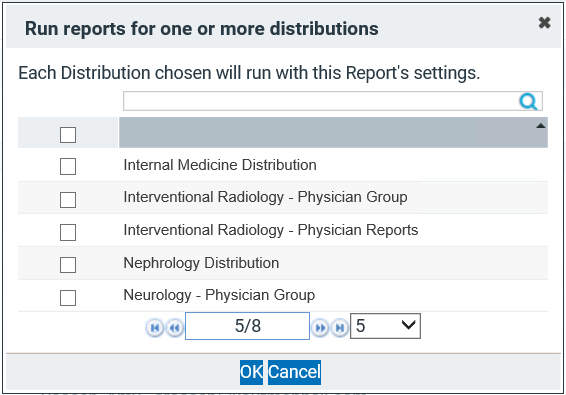This screenshot has width=566, height=395.
Task: Select Interventional Radiology - Physician Reports checkbox
Action: (68, 232)
